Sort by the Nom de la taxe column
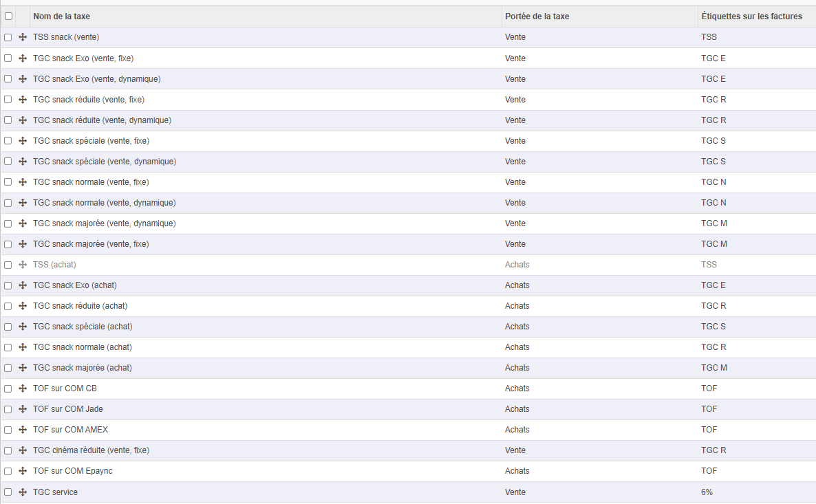Screen dimensions: 816x504 (x=63, y=16)
